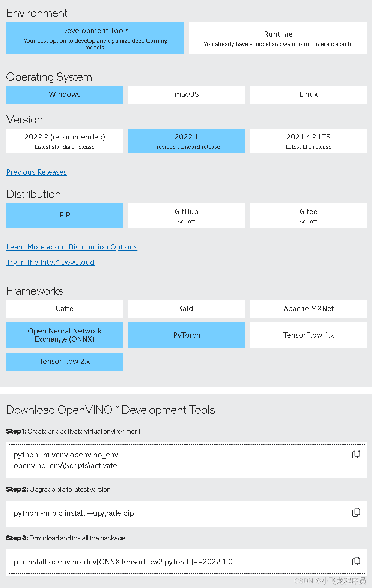The image size is (372, 588).
Task: Click the 'python -m venv openvino_env' command text
Action: (x=66, y=455)
